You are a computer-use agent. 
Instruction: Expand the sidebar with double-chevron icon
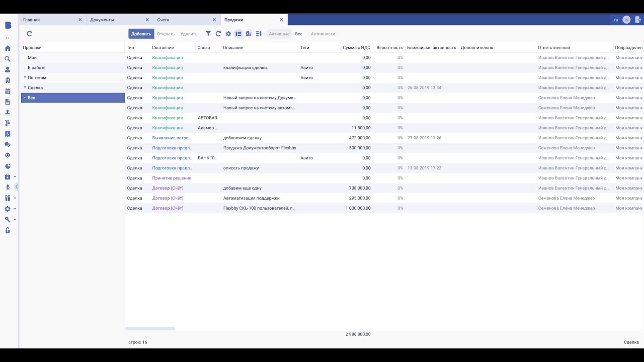[8, 38]
